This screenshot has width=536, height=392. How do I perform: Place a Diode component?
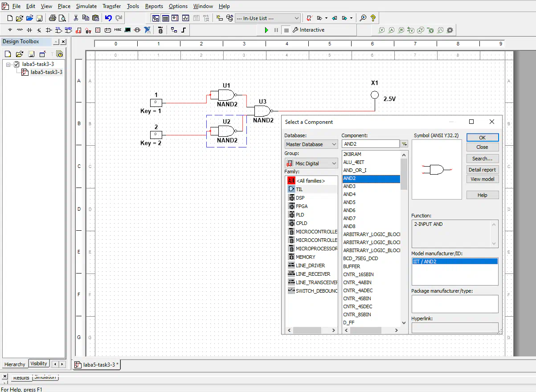pos(29,30)
